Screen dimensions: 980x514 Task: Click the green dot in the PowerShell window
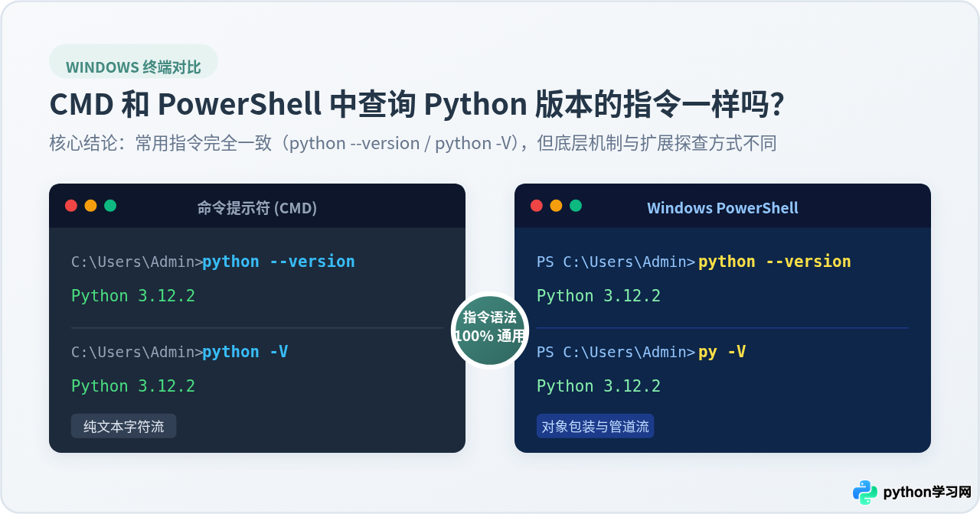click(x=576, y=206)
